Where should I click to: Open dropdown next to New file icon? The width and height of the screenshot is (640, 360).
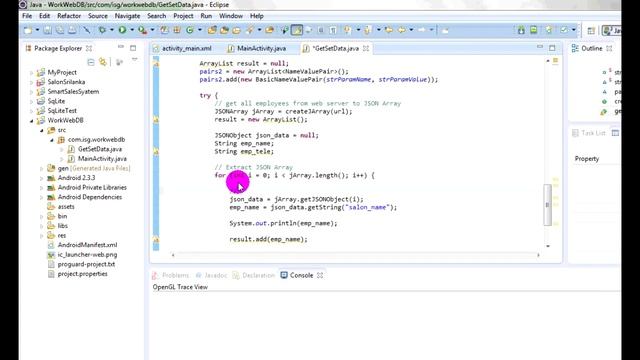(37, 30)
